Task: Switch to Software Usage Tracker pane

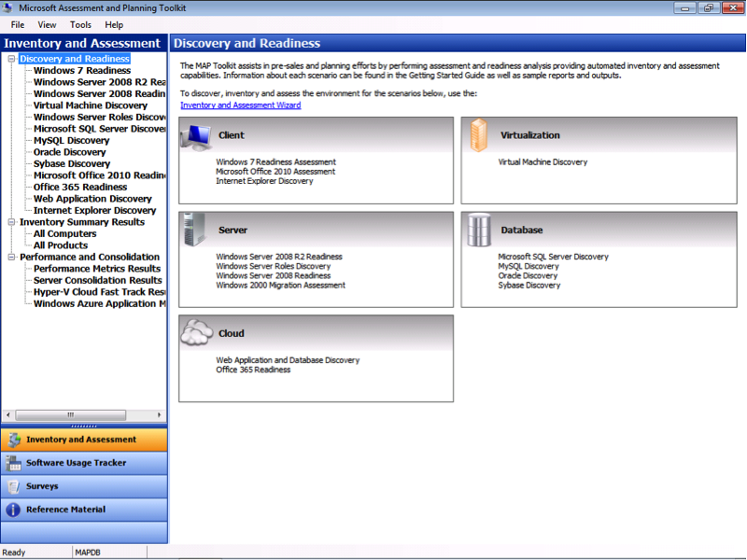Action: pos(84,463)
